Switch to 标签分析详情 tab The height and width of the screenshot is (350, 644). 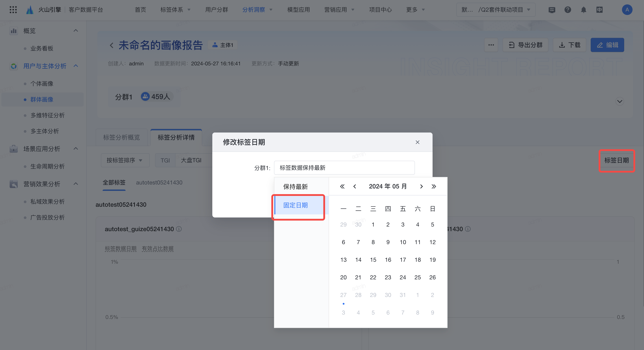coord(176,137)
